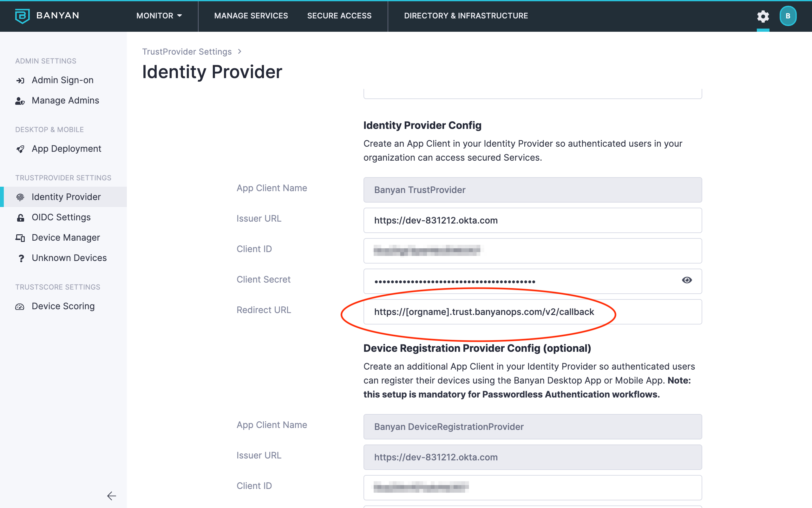The height and width of the screenshot is (508, 812).
Task: Click the TRUSTPROVIDER SETTINGS section header
Action: point(63,178)
